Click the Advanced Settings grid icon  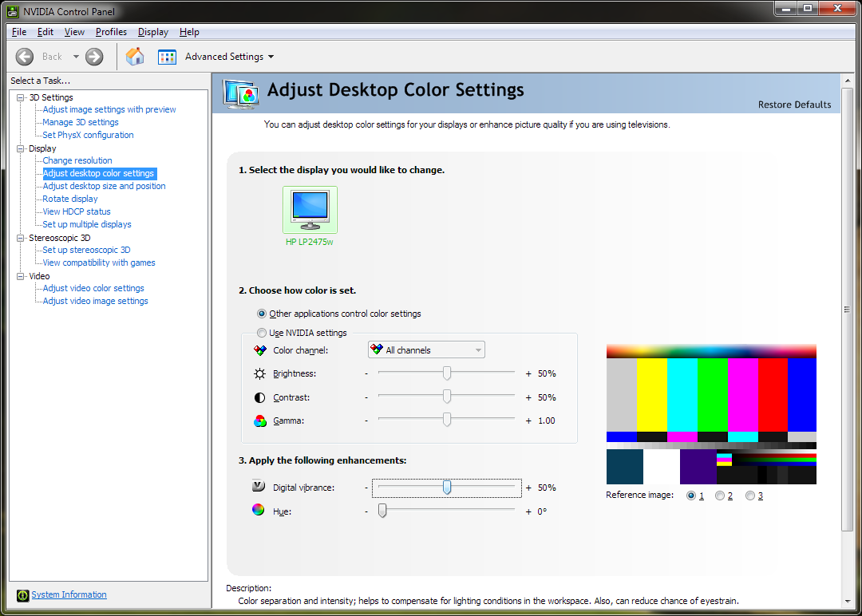click(167, 57)
